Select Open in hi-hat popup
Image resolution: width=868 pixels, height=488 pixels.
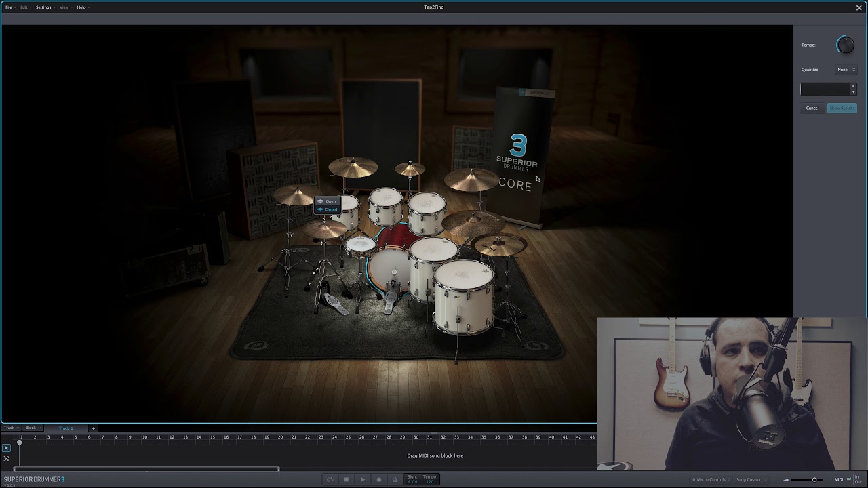(327, 201)
